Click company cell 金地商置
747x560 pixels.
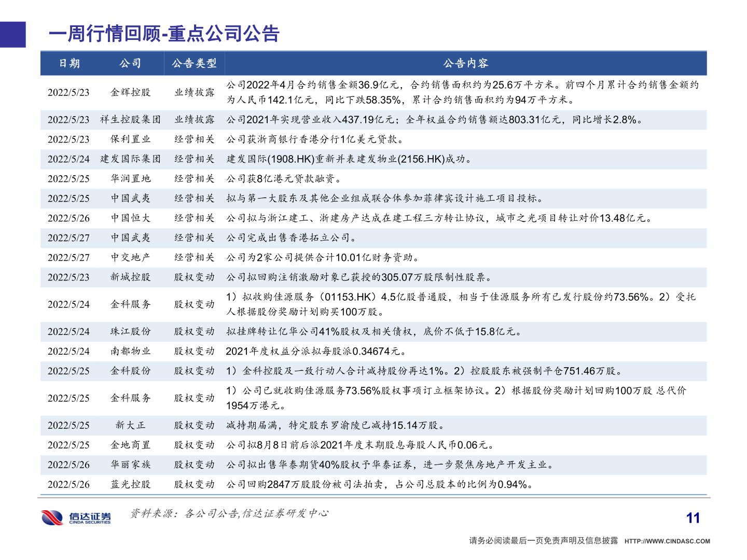pyautogui.click(x=130, y=445)
